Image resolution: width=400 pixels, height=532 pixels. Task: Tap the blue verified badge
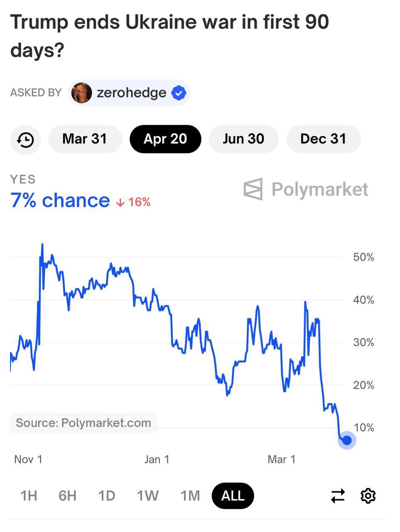pyautogui.click(x=179, y=93)
